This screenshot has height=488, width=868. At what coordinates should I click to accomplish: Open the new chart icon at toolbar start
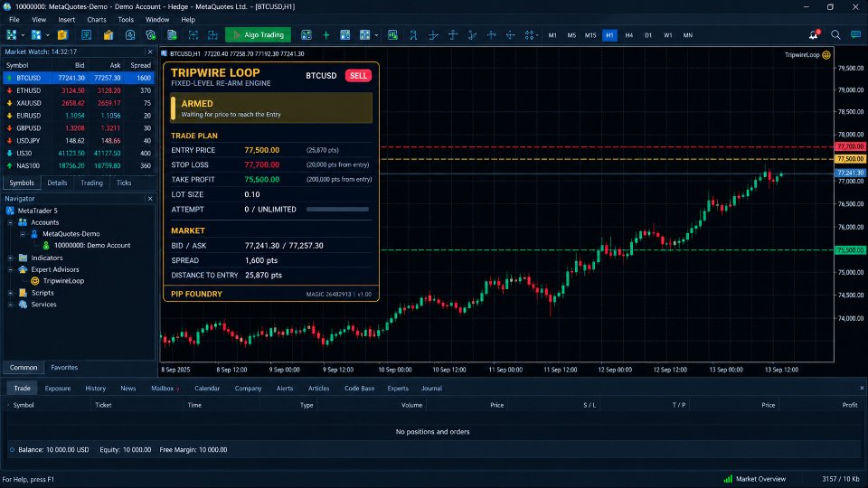[x=12, y=35]
